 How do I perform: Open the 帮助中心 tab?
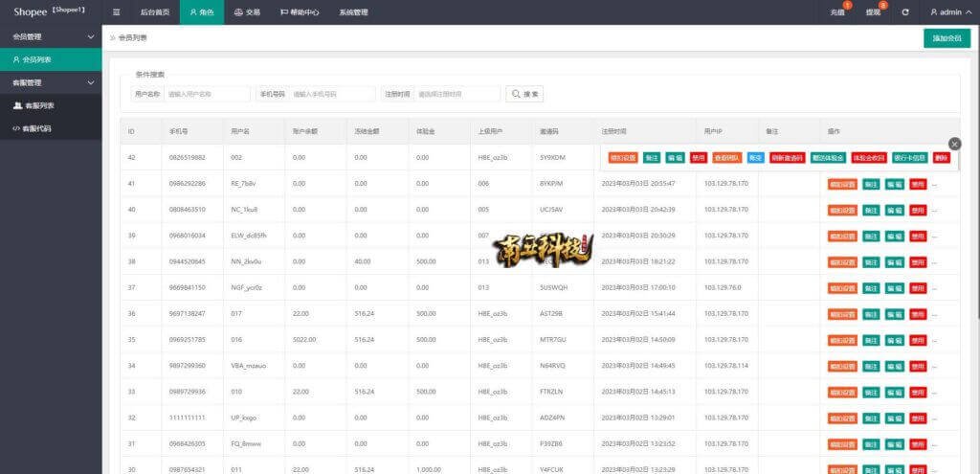tap(300, 12)
